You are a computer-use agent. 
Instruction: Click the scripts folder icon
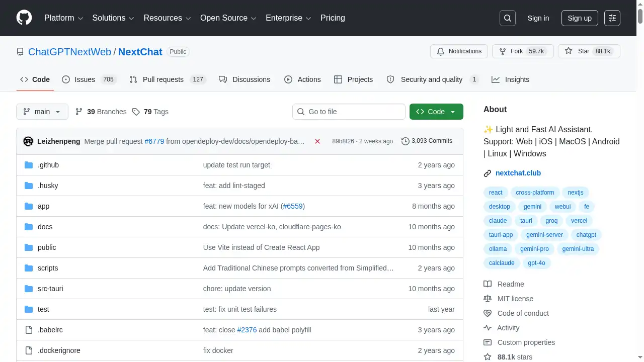(x=29, y=268)
